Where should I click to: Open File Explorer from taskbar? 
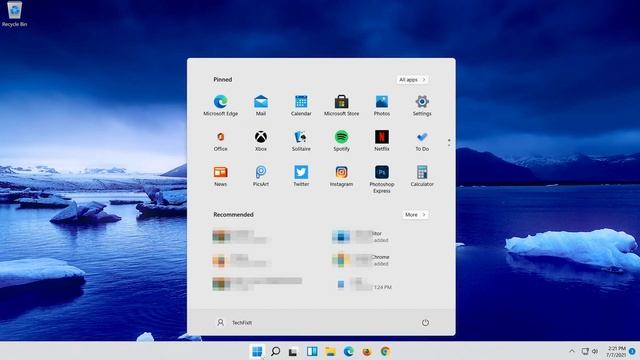coord(330,351)
